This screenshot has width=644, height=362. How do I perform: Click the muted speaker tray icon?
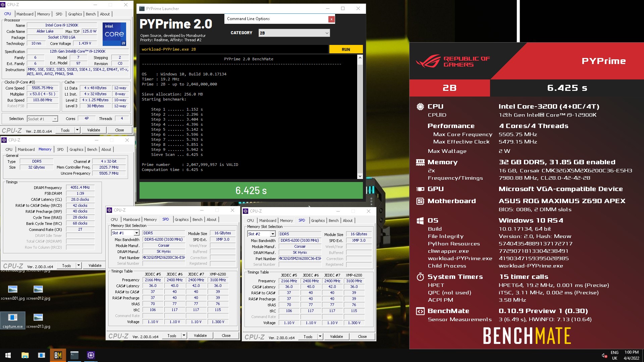tap(604, 355)
